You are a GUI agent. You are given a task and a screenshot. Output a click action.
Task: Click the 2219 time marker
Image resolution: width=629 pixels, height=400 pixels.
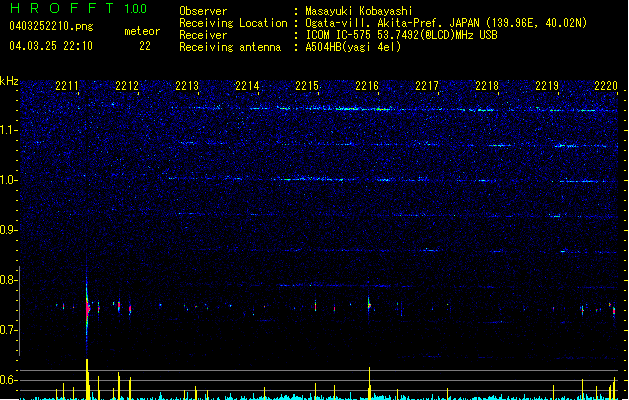tap(547, 86)
